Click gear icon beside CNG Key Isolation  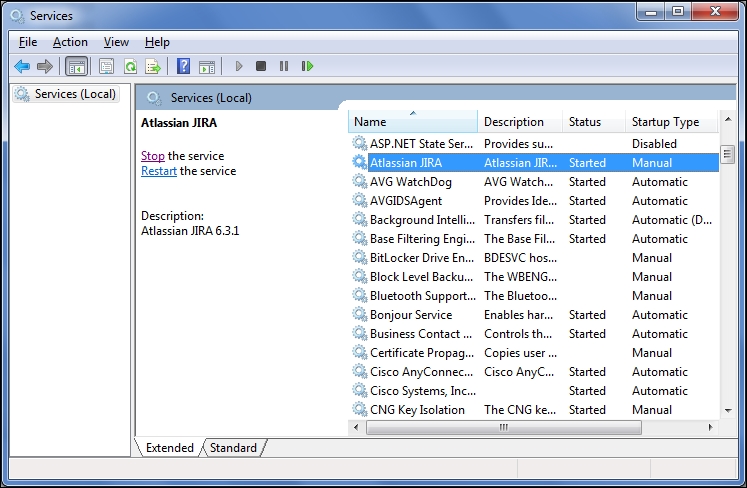coord(359,409)
